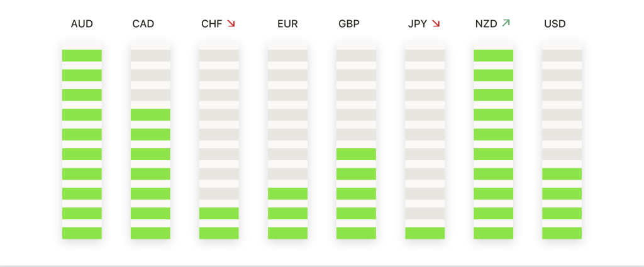Click the top green segment of NZD bar
Image resolution: width=644 pixels, height=267 pixels.
[x=493, y=55]
